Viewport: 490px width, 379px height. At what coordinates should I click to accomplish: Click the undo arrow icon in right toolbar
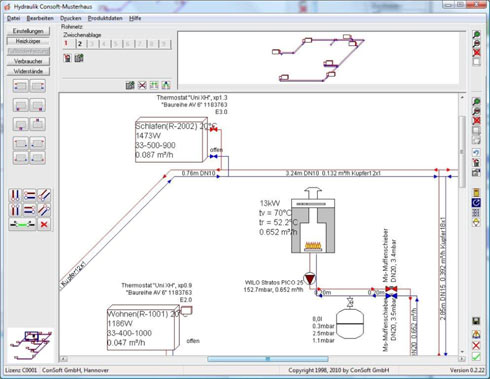coord(476,153)
